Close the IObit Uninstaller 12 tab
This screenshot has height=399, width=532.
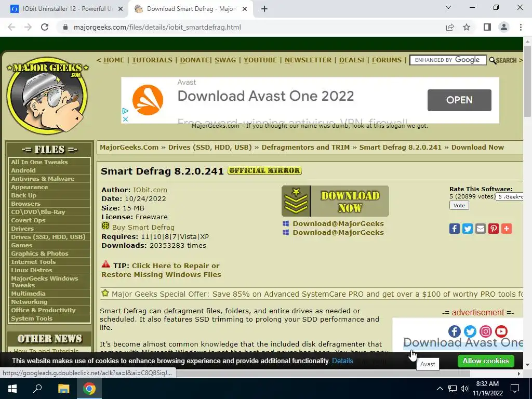(x=120, y=9)
